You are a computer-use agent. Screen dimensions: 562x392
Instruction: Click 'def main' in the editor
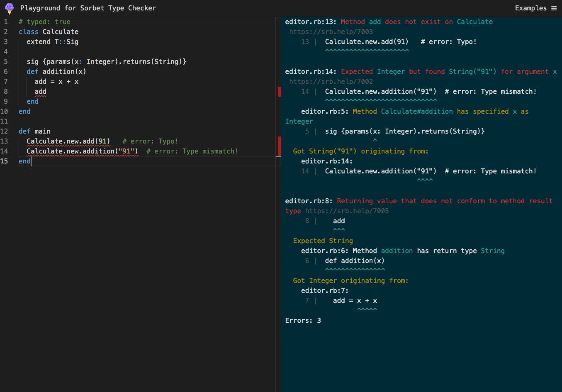34,131
